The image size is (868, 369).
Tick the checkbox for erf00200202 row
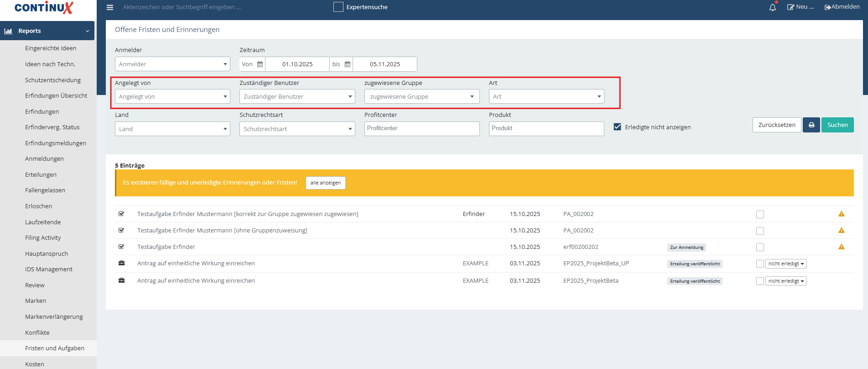pos(760,247)
